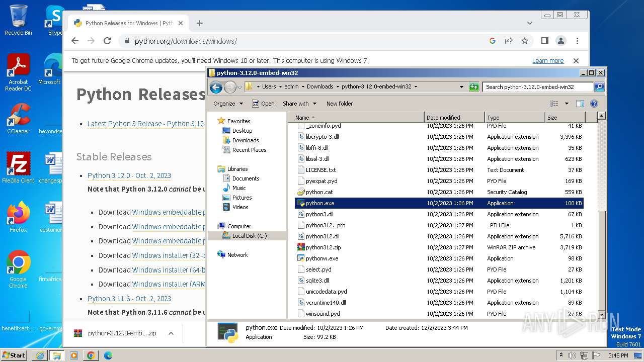The image size is (644, 362).
Task: Open Media Player from the taskbar
Action: pyautogui.click(x=74, y=355)
